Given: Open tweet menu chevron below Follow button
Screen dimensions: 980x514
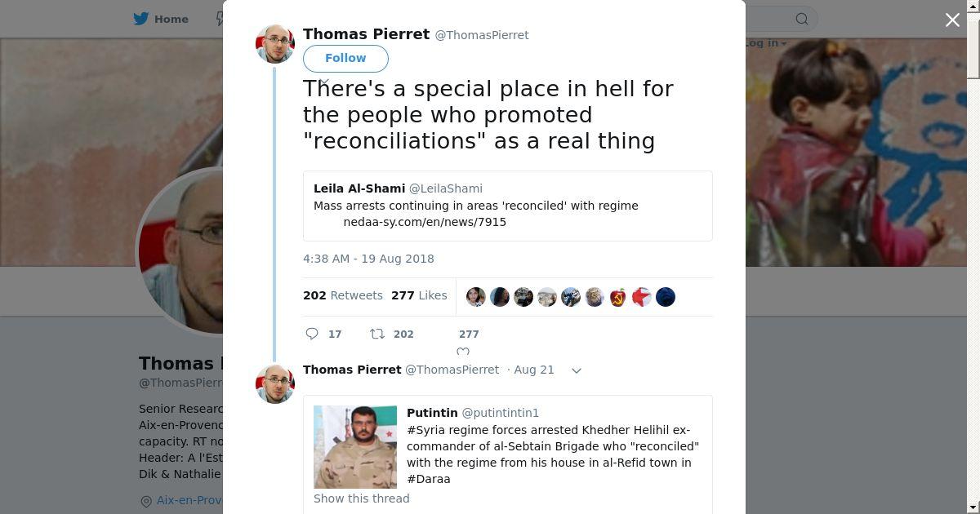Looking at the screenshot, I should (324, 82).
